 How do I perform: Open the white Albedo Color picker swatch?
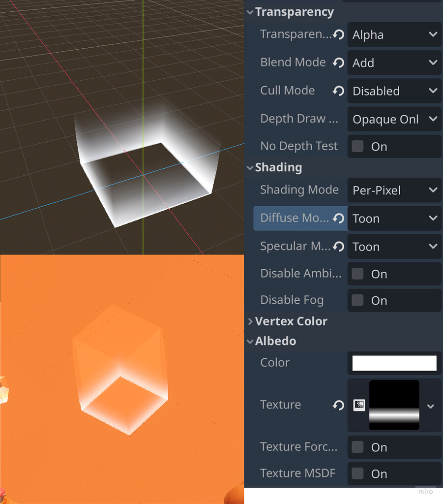click(x=394, y=363)
